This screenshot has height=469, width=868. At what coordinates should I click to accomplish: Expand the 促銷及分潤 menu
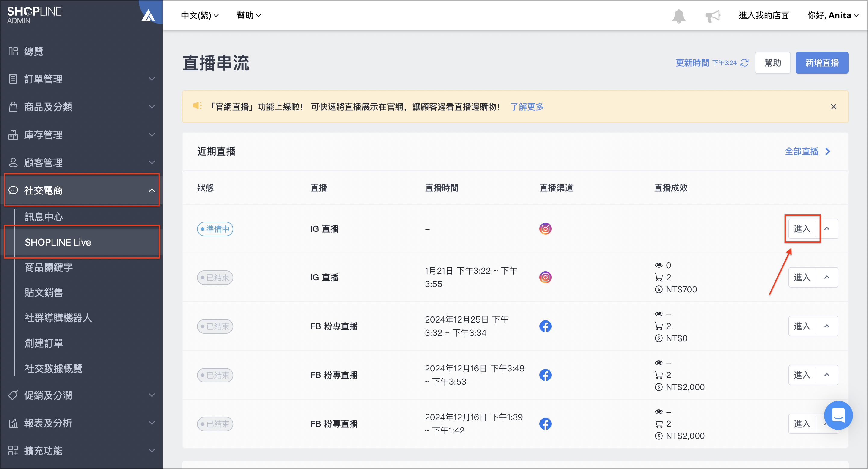[x=152, y=395]
